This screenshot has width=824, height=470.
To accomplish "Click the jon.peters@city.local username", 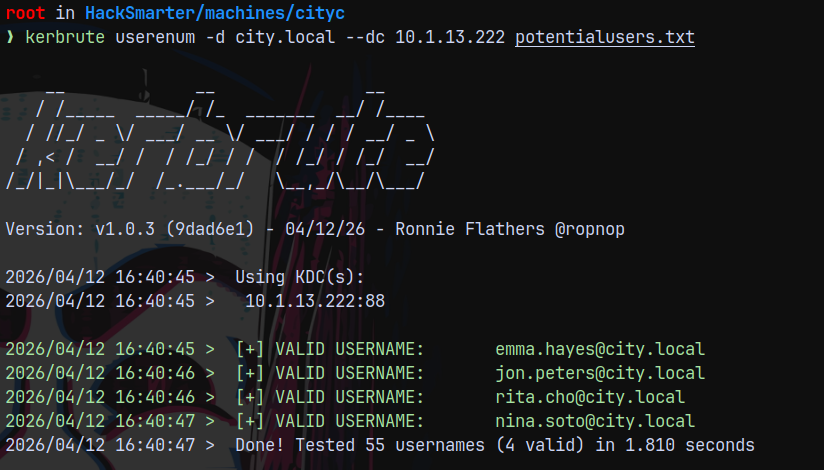I will (x=600, y=374).
